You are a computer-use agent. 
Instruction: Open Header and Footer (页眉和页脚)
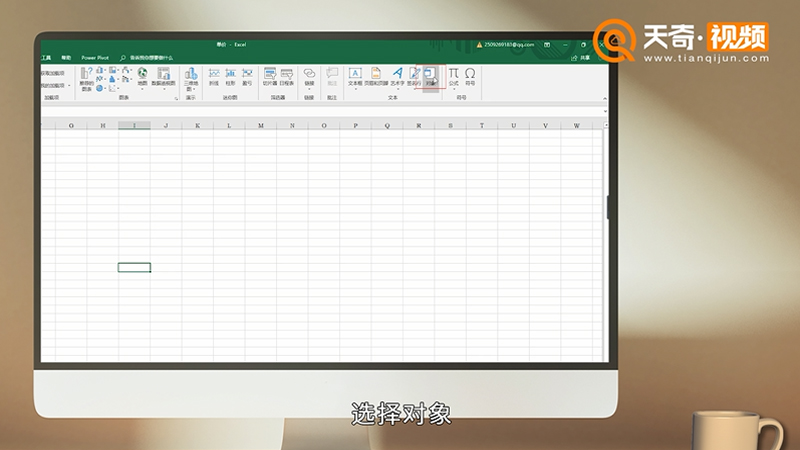coord(376,77)
